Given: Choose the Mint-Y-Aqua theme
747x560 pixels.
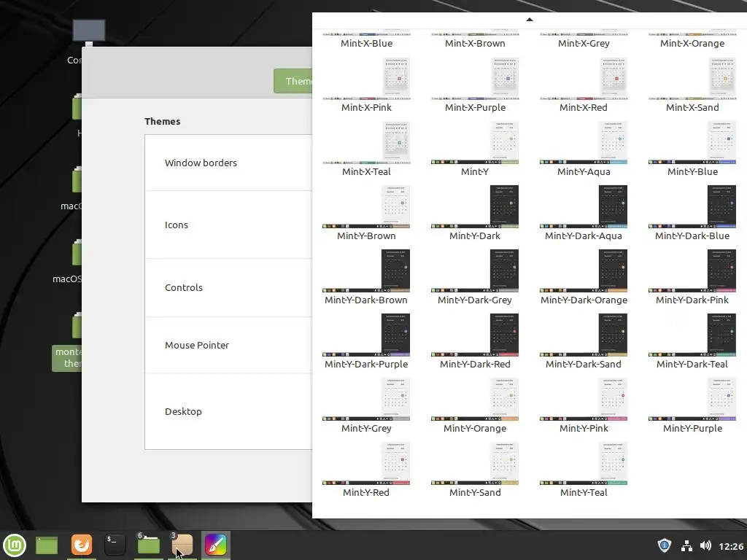Looking at the screenshot, I should tap(584, 149).
